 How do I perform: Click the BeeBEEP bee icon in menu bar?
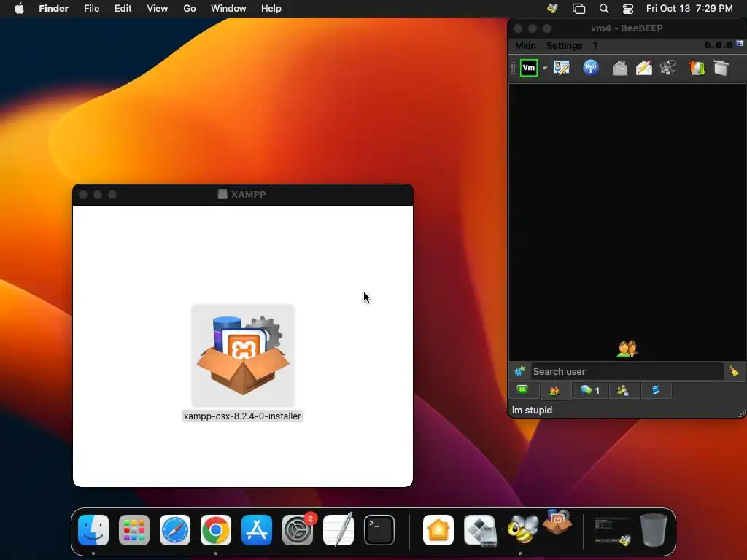[x=553, y=9]
